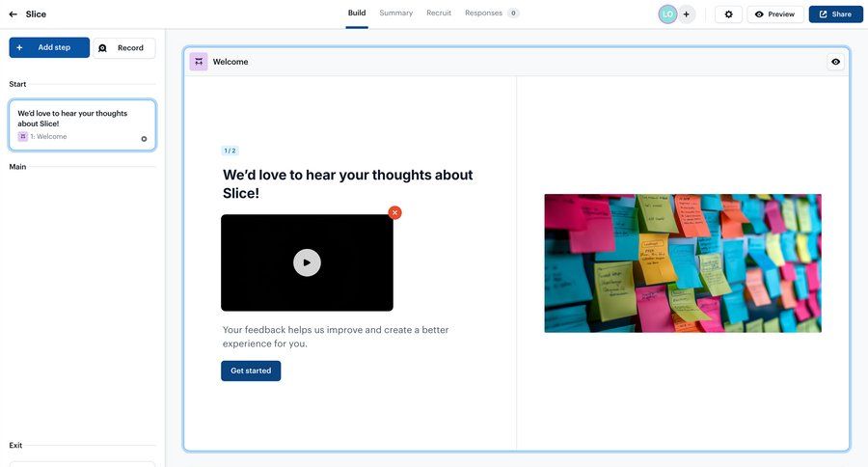This screenshot has width=868, height=467.
Task: Open the Summary tab
Action: tap(395, 14)
